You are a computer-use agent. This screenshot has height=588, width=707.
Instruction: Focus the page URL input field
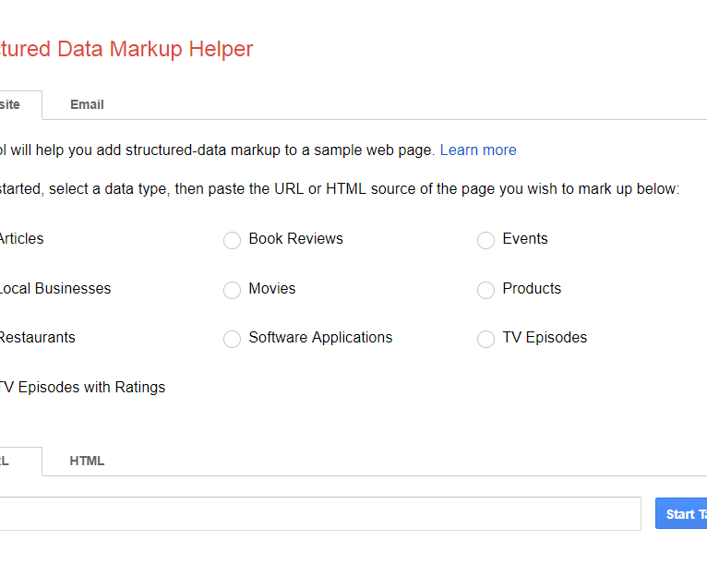pyautogui.click(x=314, y=513)
